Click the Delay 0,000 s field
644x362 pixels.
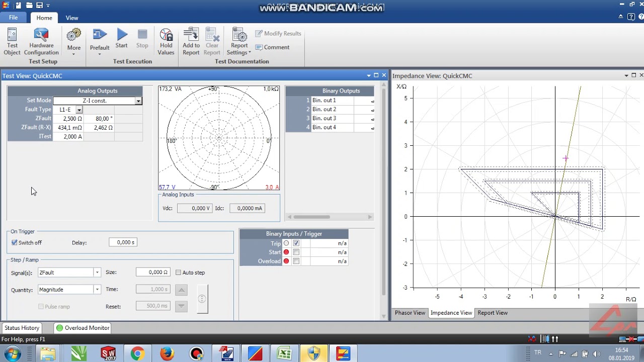123,242
